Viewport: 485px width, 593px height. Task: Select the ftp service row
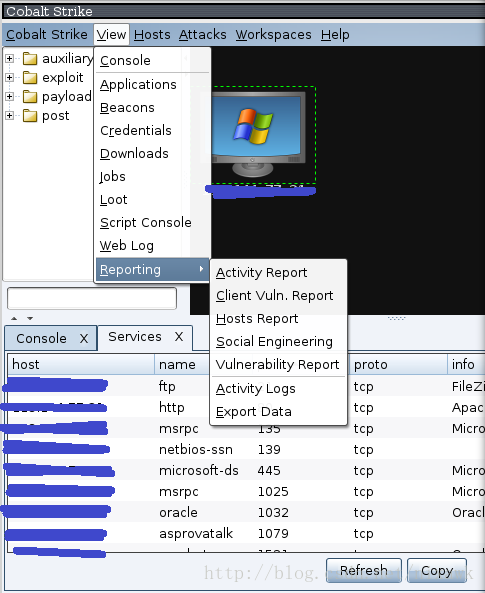(246, 387)
